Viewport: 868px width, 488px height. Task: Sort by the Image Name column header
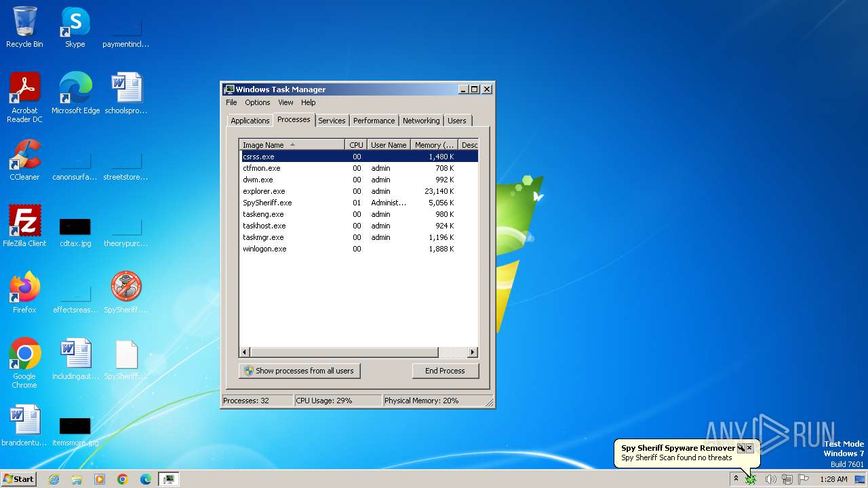pos(292,144)
